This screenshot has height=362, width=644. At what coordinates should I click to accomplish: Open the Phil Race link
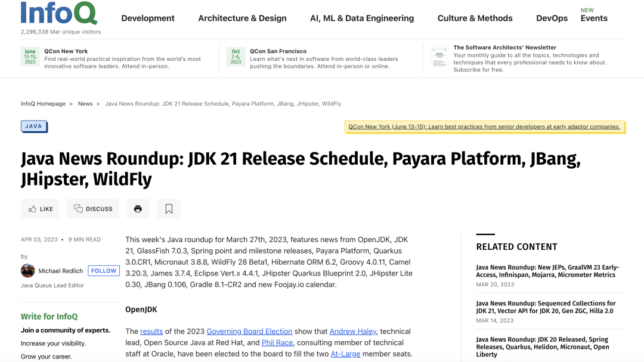[277, 342]
